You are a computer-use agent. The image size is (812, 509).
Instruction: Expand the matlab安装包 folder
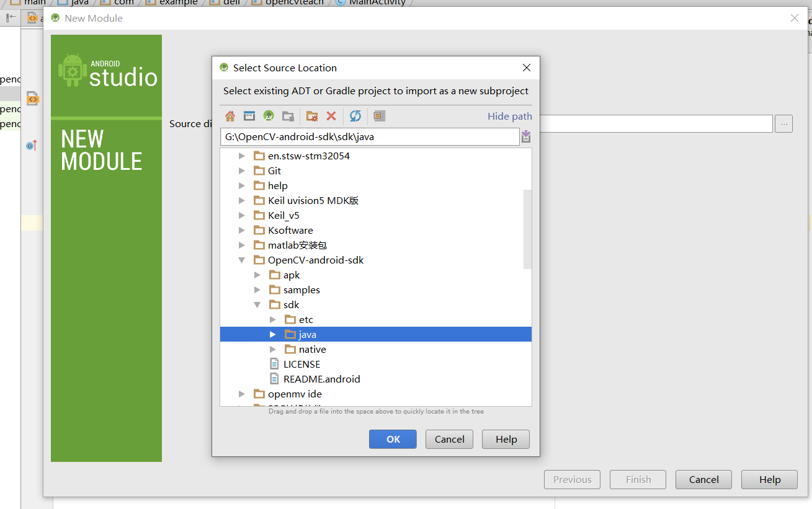[x=242, y=245]
